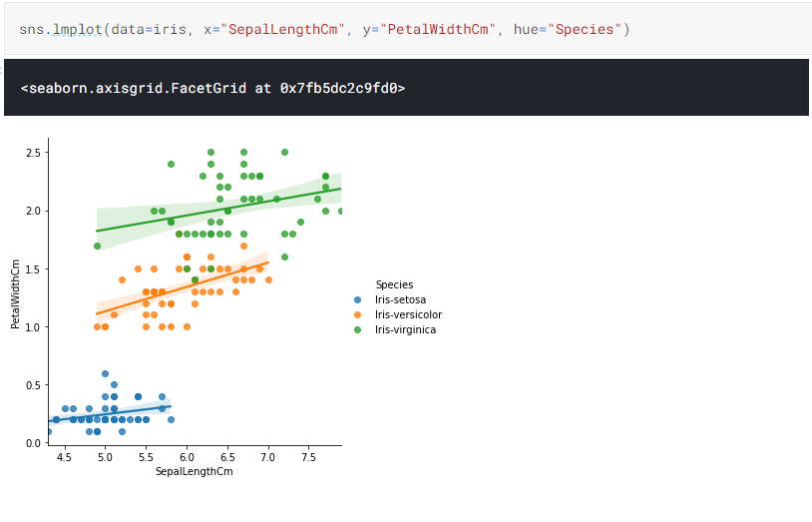The width and height of the screenshot is (812, 522).
Task: Click the PetalWidthCm y-axis label
Action: pos(16,293)
